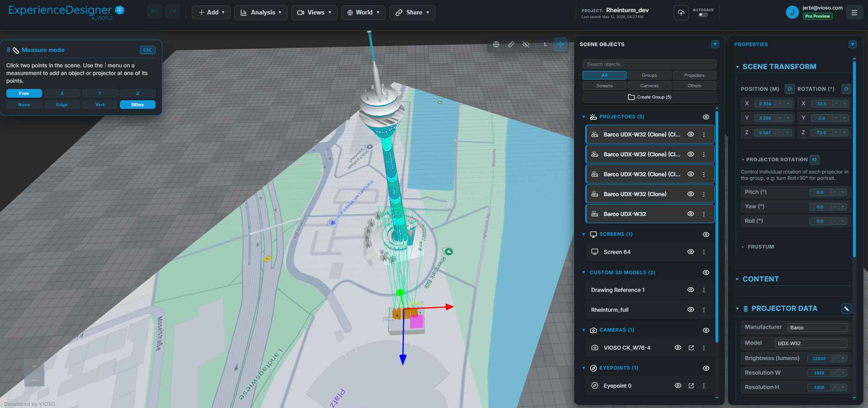Switch to the Groups filter tab

(x=649, y=75)
